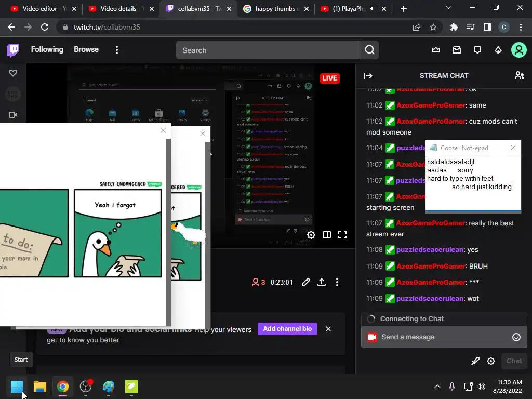
Task: Open the whispers speech bubble icon
Action: coord(477,50)
